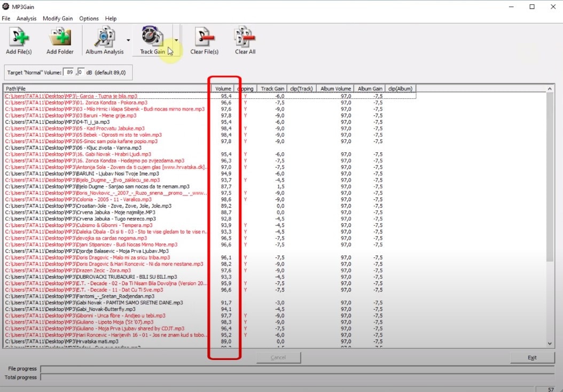This screenshot has height=392, width=563.
Task: Select the 06 - Kljuc zivota - Vanna.mp3 row
Action: coord(210,148)
